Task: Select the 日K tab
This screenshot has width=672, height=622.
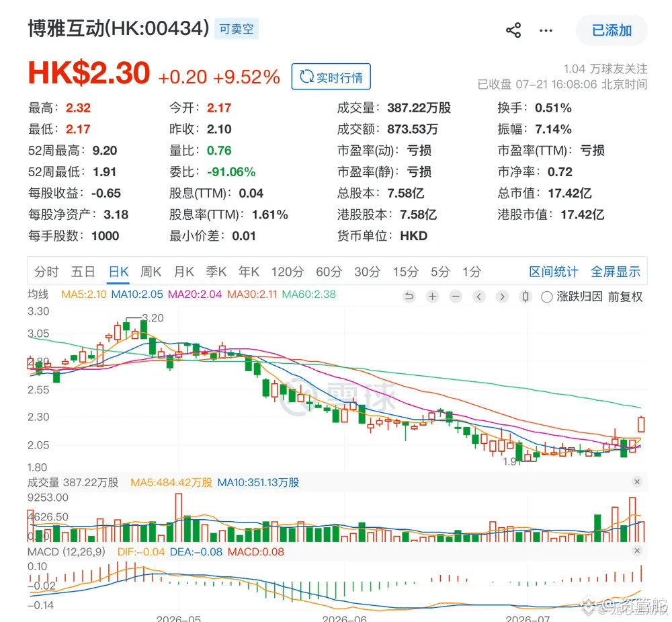Action: coord(119,272)
